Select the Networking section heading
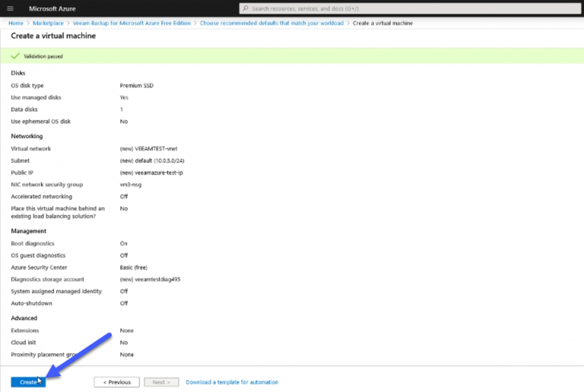The height and width of the screenshot is (392, 584). click(27, 136)
